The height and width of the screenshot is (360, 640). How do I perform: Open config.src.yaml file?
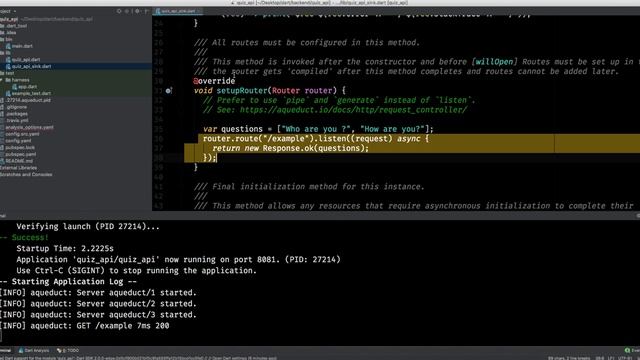coord(22,134)
